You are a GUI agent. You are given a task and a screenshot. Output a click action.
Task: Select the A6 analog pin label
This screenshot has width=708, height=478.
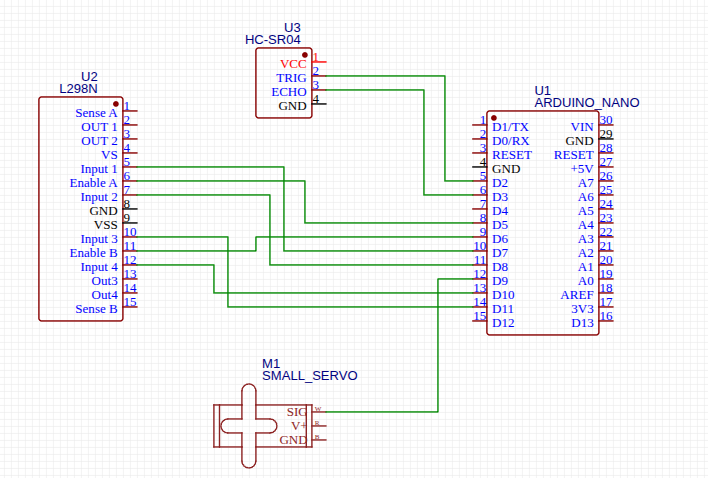586,197
